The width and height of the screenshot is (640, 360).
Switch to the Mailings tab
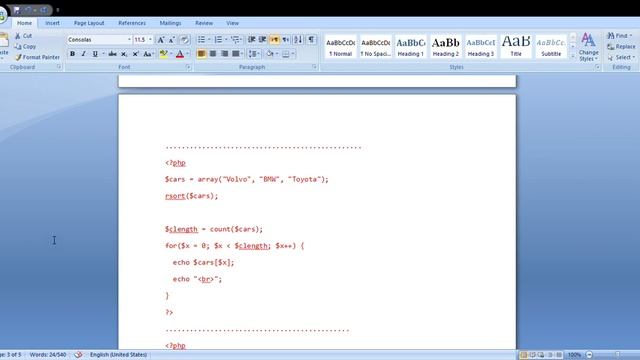[x=170, y=23]
